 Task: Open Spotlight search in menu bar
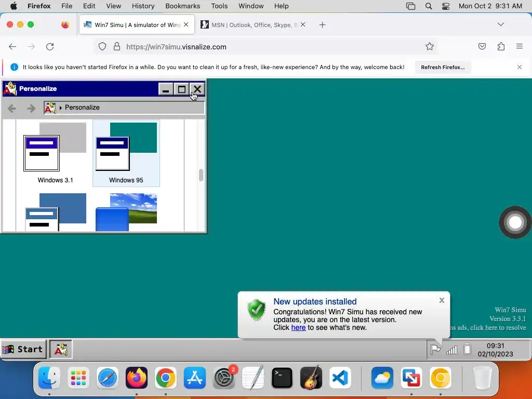(429, 6)
